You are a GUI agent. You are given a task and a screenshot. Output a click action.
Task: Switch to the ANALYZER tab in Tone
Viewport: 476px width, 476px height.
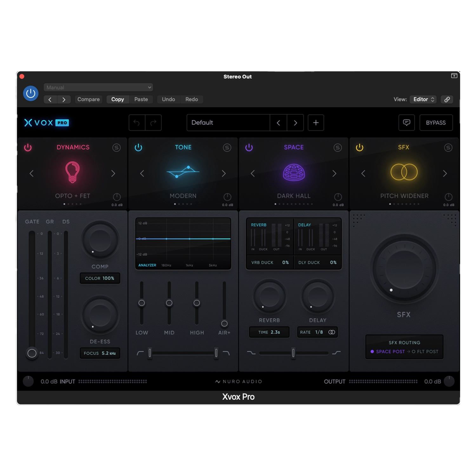tap(147, 265)
